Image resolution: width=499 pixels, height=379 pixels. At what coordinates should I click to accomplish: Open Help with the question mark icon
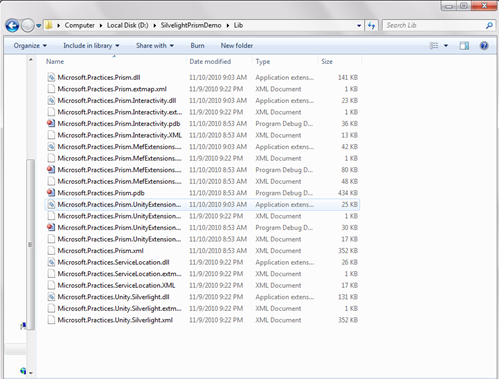484,46
